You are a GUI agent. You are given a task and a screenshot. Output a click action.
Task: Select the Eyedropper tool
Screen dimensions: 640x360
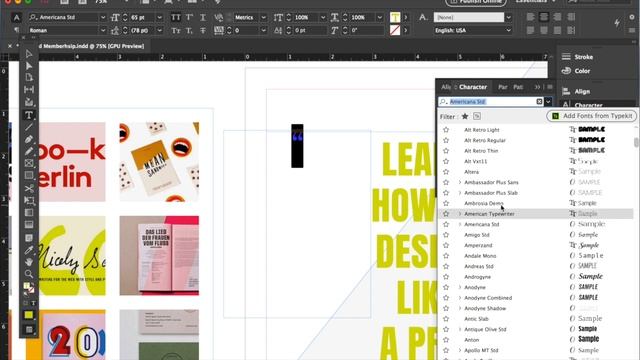point(29,250)
